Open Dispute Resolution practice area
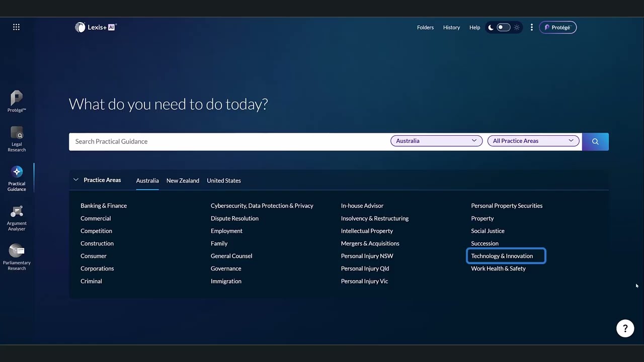This screenshot has height=362, width=644. pos(234,218)
